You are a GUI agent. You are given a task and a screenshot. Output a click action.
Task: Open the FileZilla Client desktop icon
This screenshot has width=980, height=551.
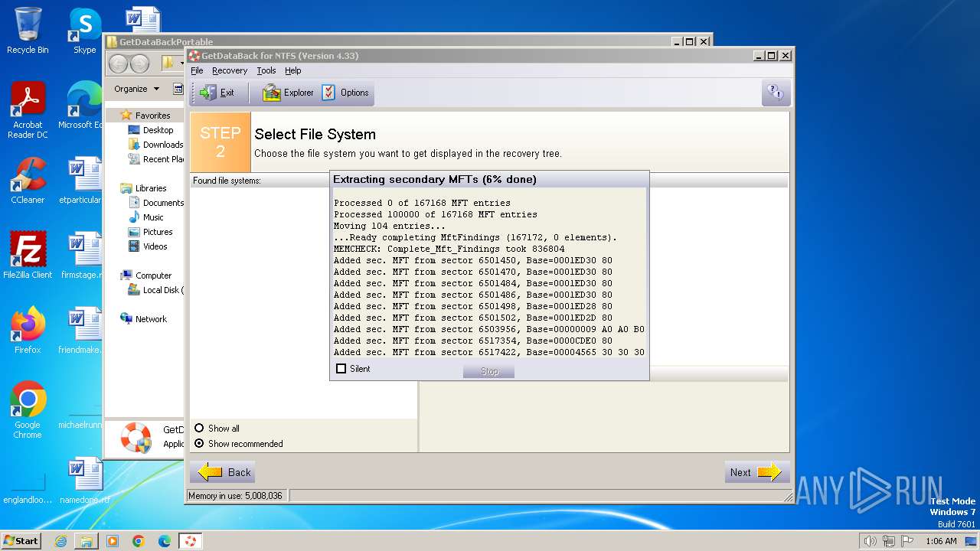[x=28, y=256]
